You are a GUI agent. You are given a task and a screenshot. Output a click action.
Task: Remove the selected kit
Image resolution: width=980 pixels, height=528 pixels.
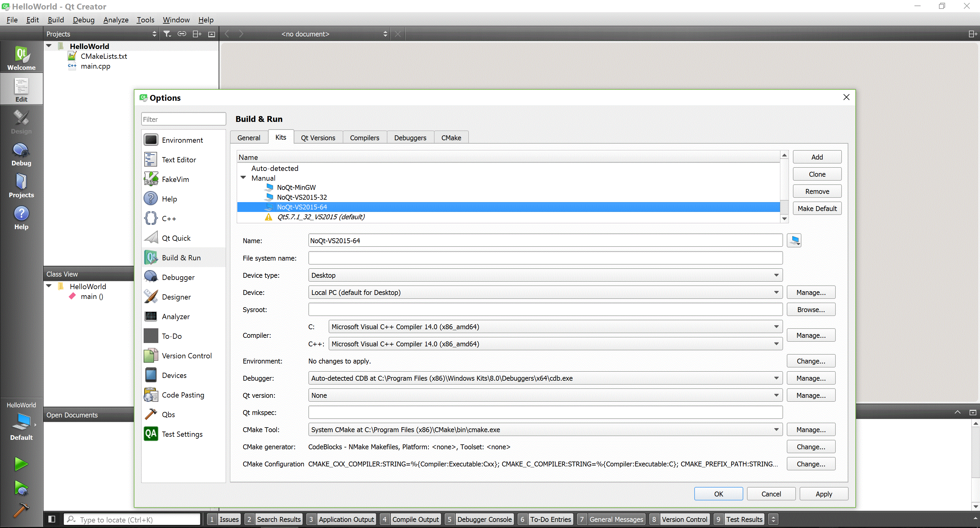pyautogui.click(x=817, y=191)
